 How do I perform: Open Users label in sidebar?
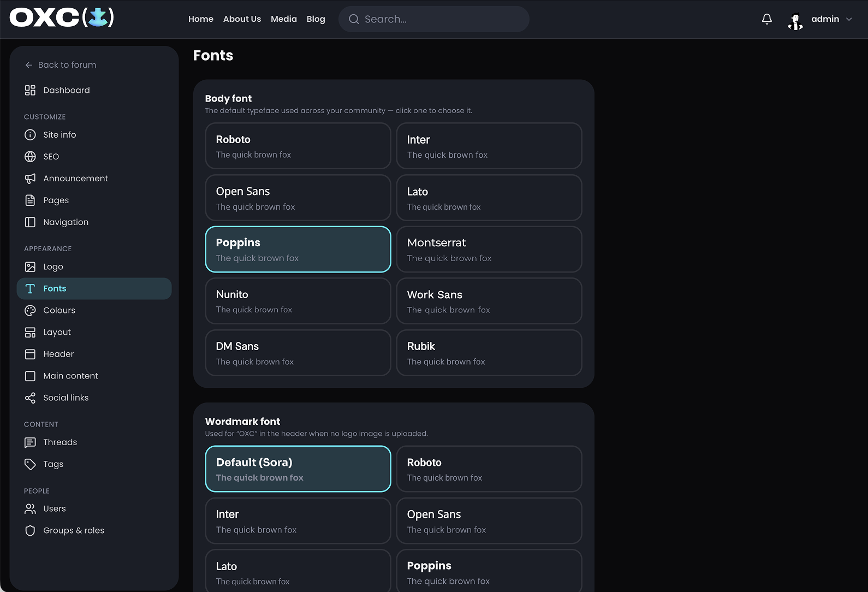(55, 508)
